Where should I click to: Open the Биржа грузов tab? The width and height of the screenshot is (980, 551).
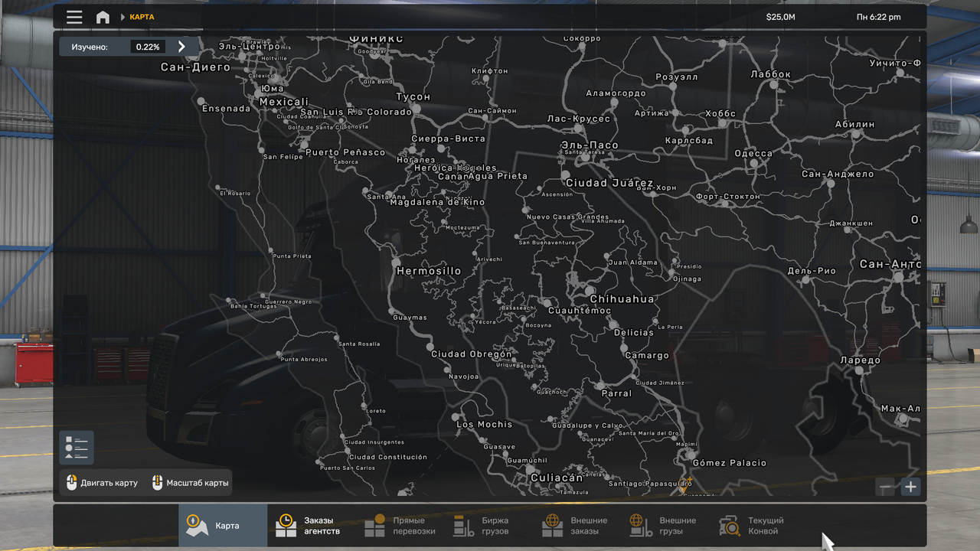coord(489,526)
